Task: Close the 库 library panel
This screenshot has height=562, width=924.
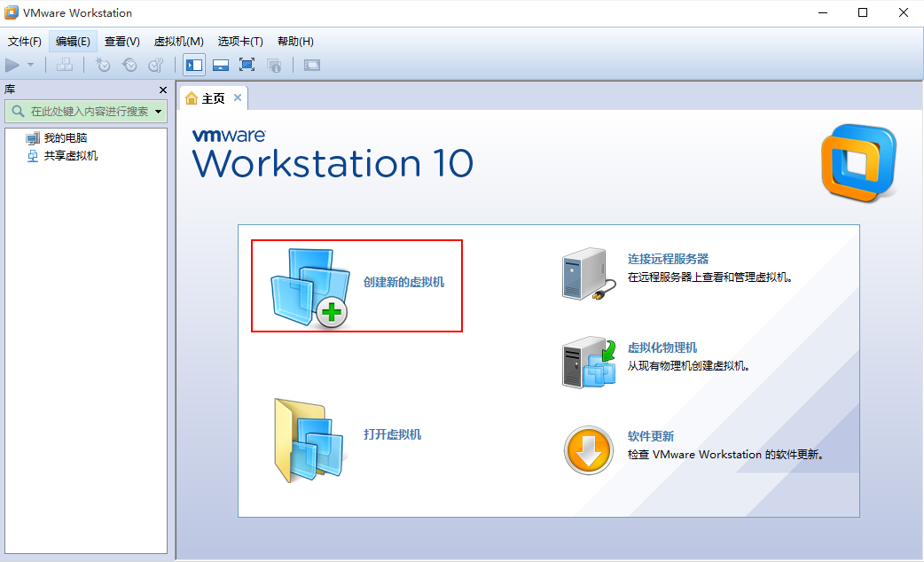Action: [x=163, y=90]
